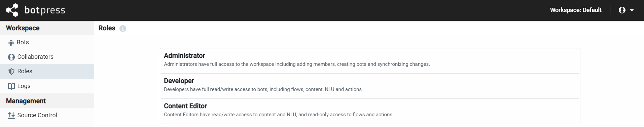This screenshot has width=644, height=127.
Task: Select the Content Editor role entry
Action: click(x=370, y=111)
